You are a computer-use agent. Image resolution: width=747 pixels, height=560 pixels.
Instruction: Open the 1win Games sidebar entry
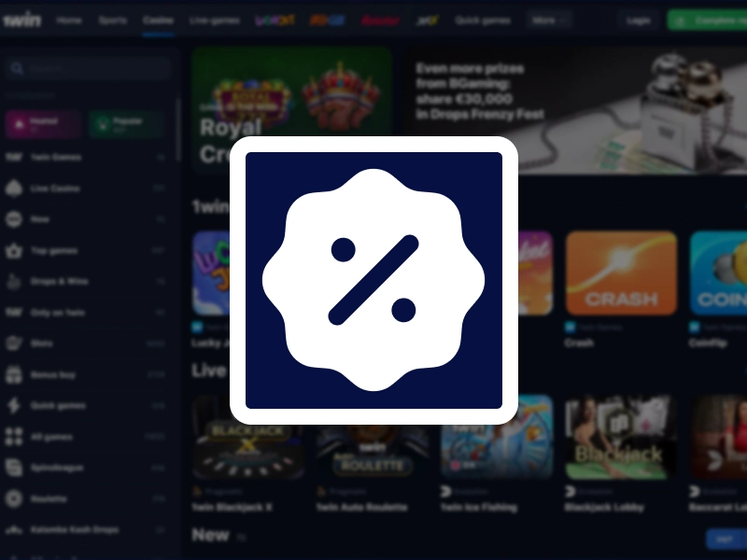pos(56,157)
